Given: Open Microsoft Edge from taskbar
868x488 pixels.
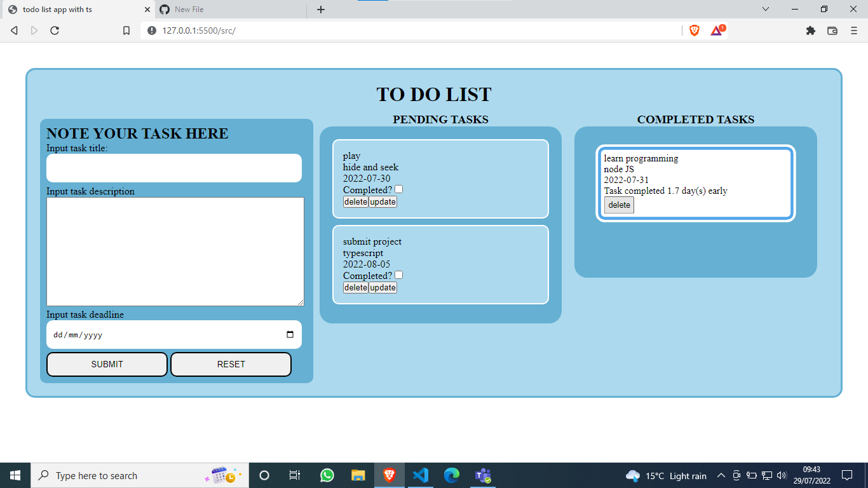Looking at the screenshot, I should (452, 475).
